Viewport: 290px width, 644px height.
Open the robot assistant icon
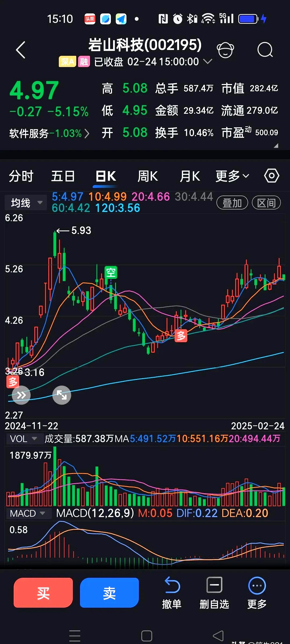pyautogui.click(x=225, y=50)
